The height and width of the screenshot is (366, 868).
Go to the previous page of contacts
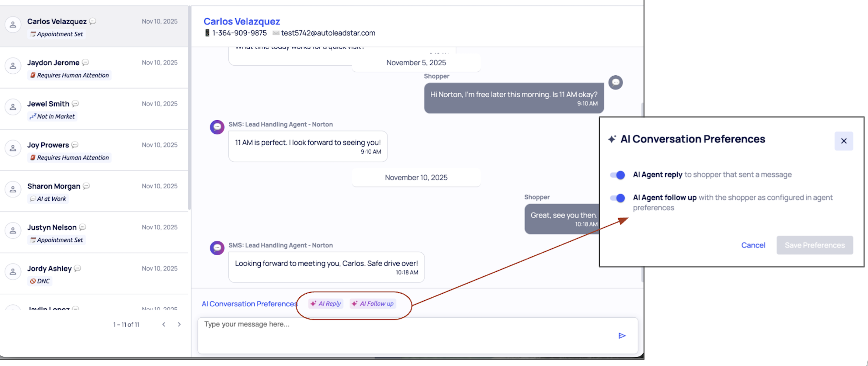164,325
